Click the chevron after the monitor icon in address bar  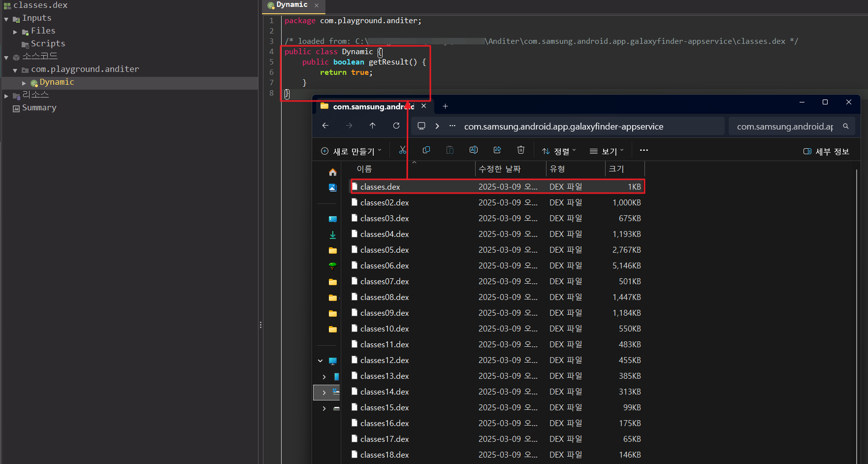coord(437,126)
